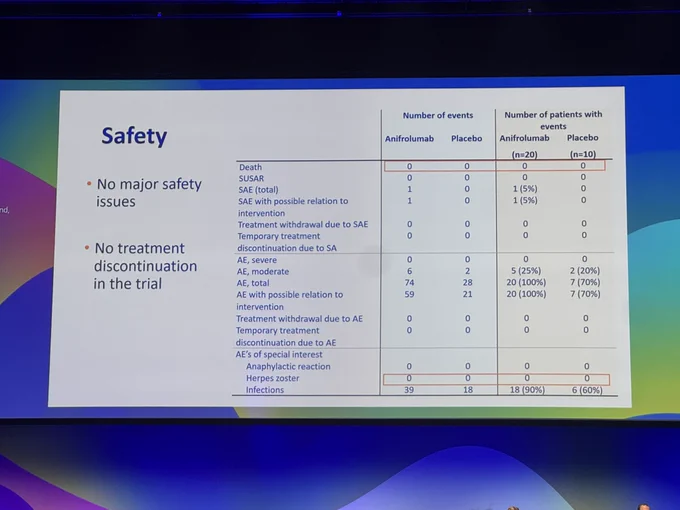Click "1 (5%)" in SAE (total) row

coord(525,189)
